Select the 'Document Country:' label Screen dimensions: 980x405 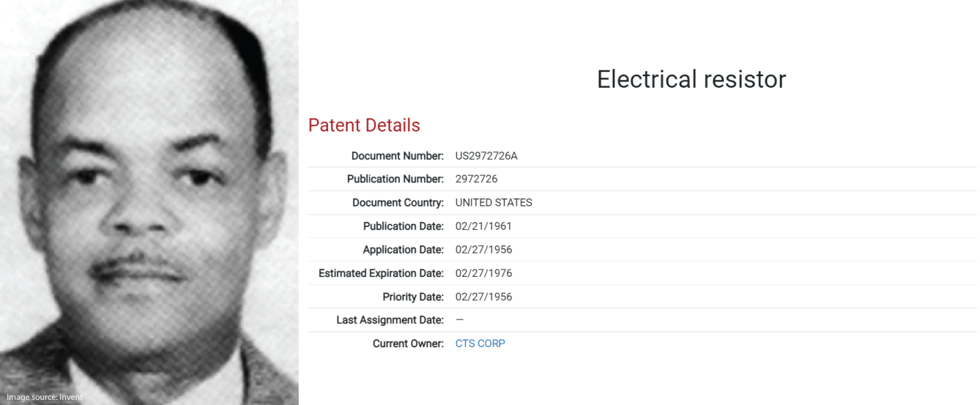(398, 203)
